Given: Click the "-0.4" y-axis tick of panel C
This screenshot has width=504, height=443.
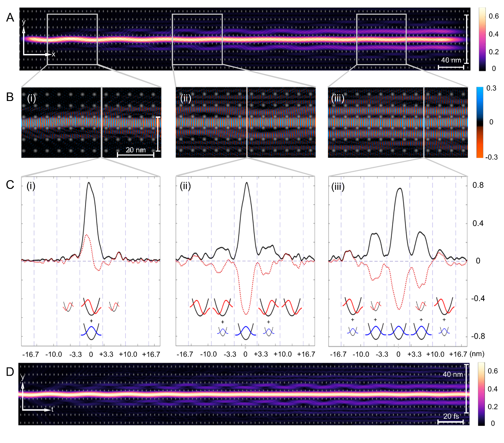Looking at the screenshot, I should click(478, 298).
